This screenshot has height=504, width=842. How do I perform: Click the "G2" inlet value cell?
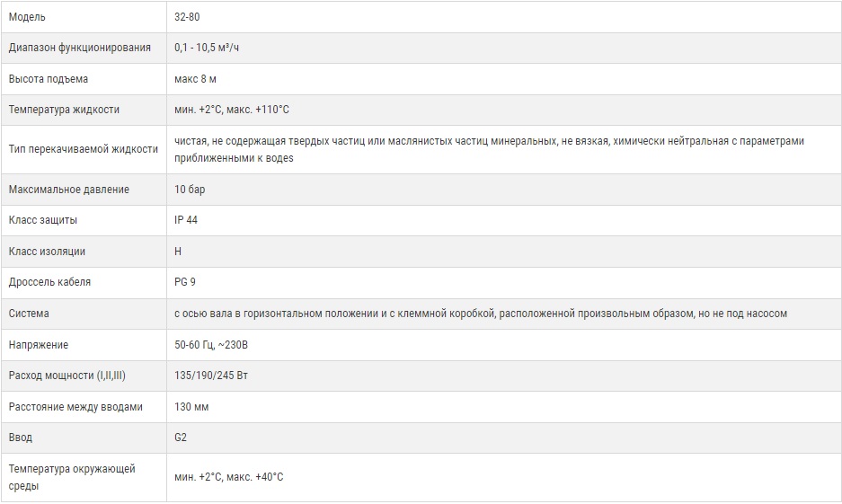click(x=181, y=438)
